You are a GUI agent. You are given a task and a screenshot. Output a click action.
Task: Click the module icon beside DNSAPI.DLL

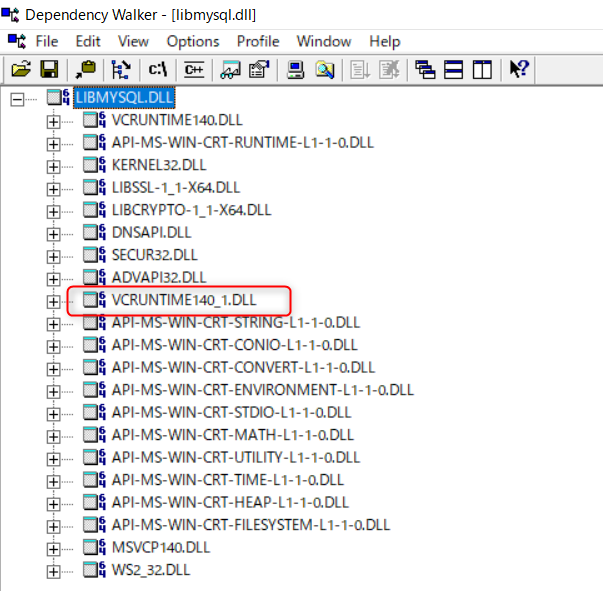pos(94,232)
